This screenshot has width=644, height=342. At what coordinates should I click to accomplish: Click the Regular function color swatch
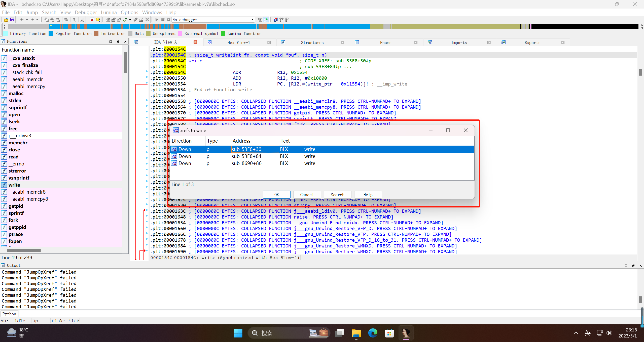(x=51, y=33)
